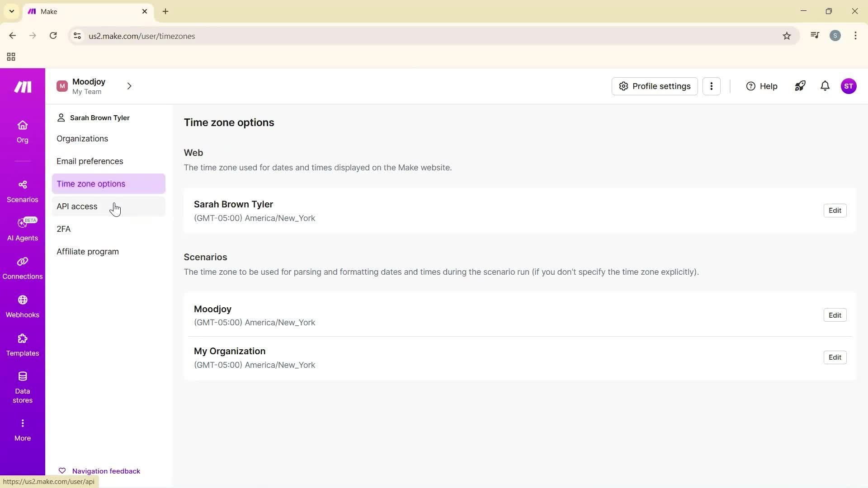Open Email preferences from the menu
This screenshot has height=488, width=868.
90,161
